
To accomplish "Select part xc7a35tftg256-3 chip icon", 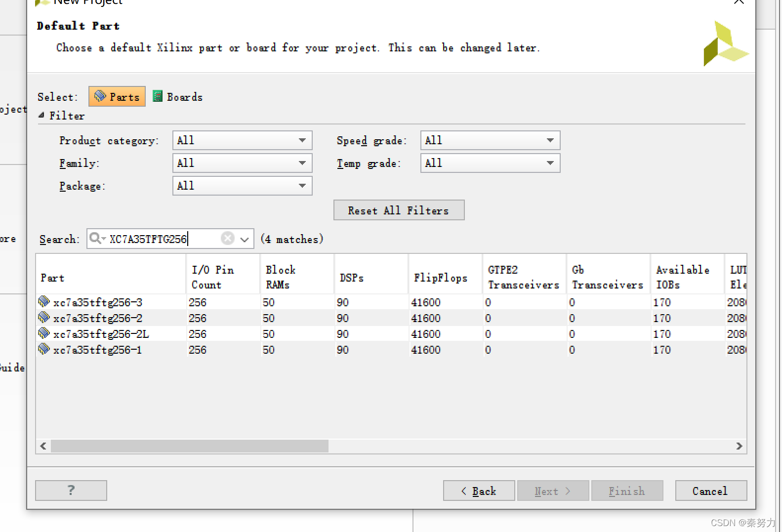I will point(44,301).
